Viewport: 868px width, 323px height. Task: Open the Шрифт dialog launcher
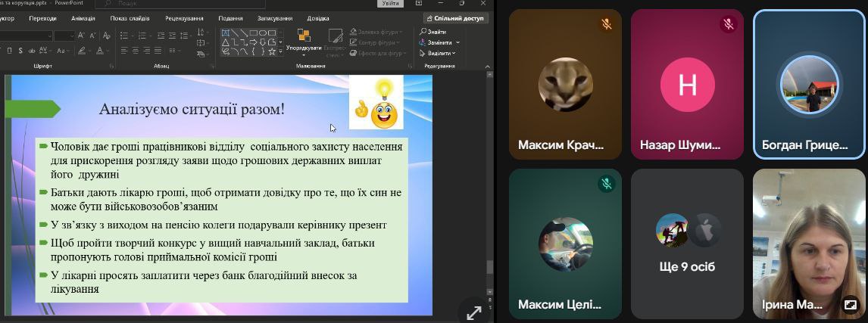click(112, 66)
